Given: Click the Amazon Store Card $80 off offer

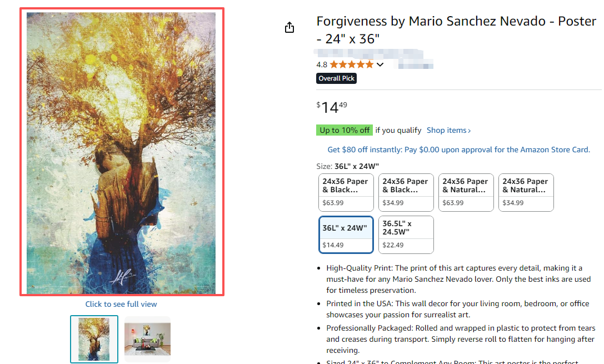Looking at the screenshot, I should click(x=458, y=149).
